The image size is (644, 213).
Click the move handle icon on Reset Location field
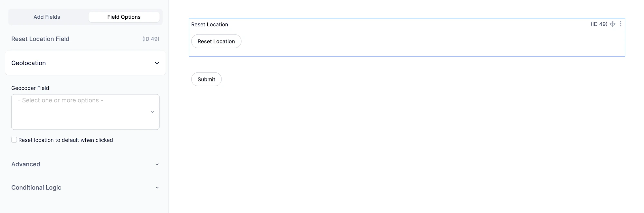[x=612, y=24]
